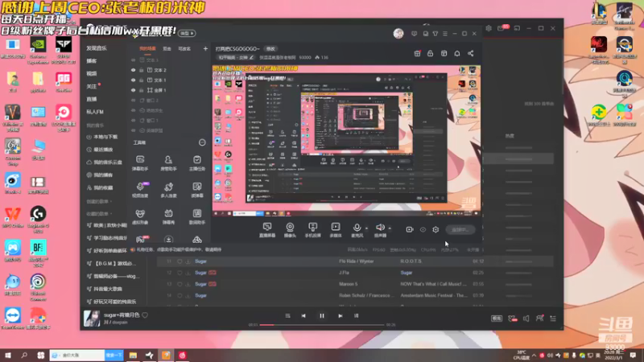
Task: Add a 多媒体 media source
Action: click(336, 230)
